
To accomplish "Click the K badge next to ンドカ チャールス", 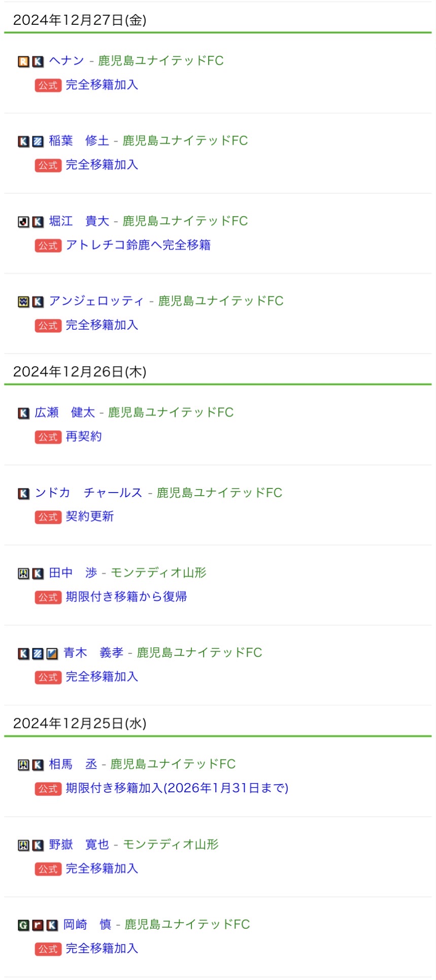I will coord(23,493).
